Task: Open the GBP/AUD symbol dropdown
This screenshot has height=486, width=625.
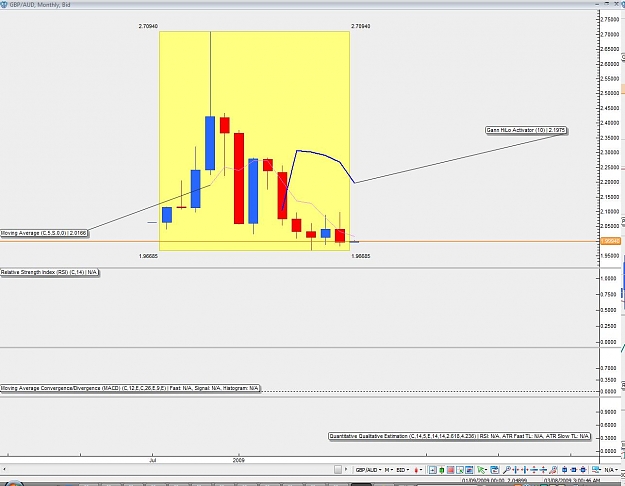Action: pos(368,470)
